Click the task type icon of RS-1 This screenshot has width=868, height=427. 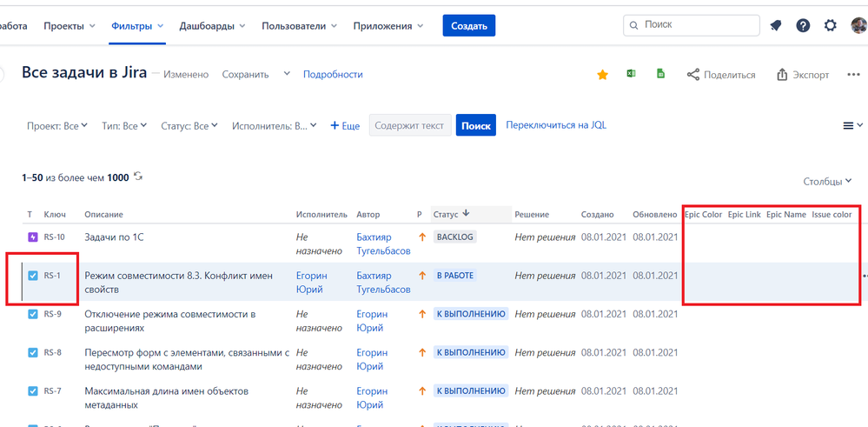point(33,276)
